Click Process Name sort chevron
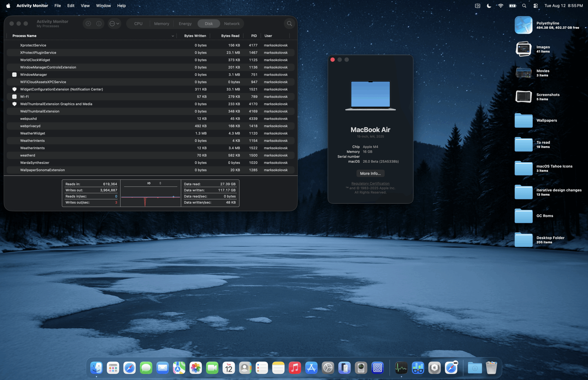Screen dimensions: 588x380 (173, 36)
